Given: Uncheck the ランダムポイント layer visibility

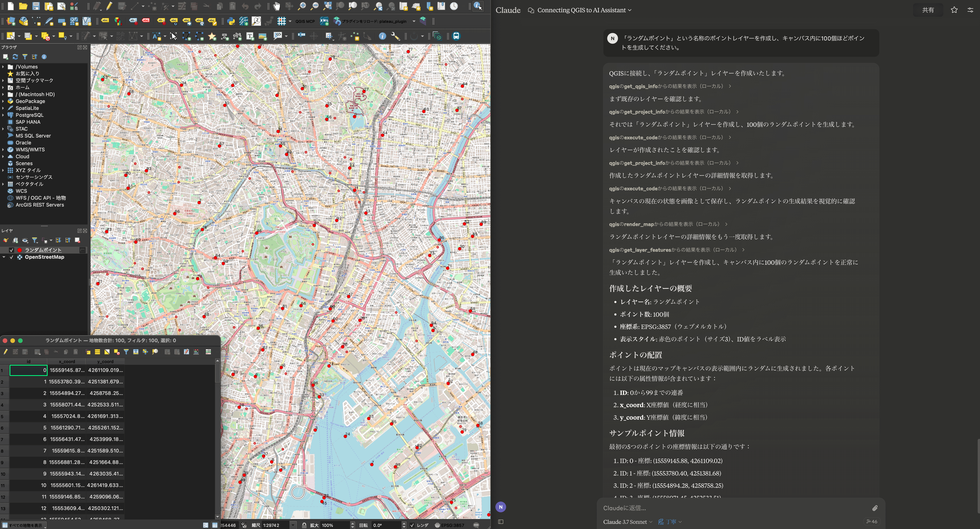Looking at the screenshot, I should click(x=11, y=250).
